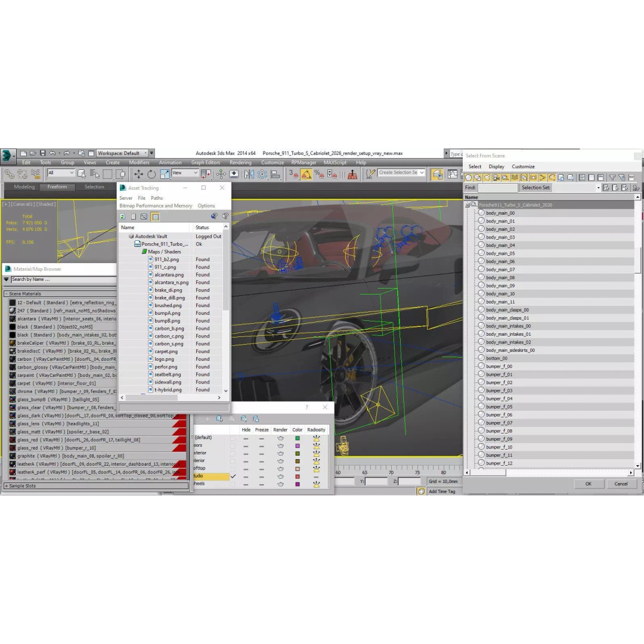
Task: Toggle Hide for the studio layer
Action: tap(246, 477)
